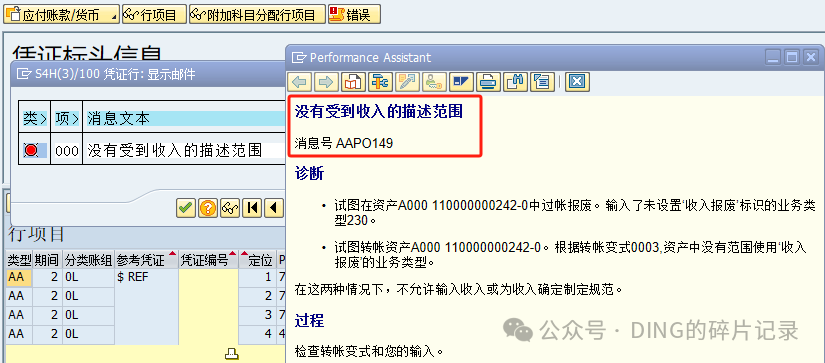825x363 pixels.
Task: Click the 定位 column header
Action: tap(258, 260)
